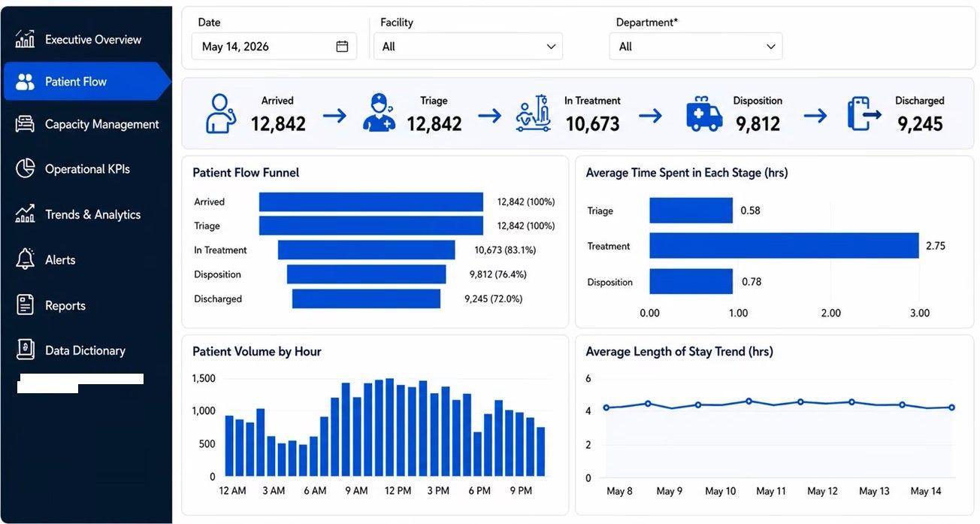
Task: Click the Disposition ambulance icon
Action: 704,114
